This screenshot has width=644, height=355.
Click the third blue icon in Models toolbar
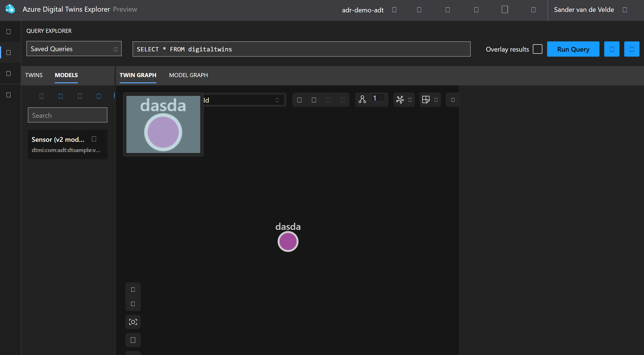(80, 96)
